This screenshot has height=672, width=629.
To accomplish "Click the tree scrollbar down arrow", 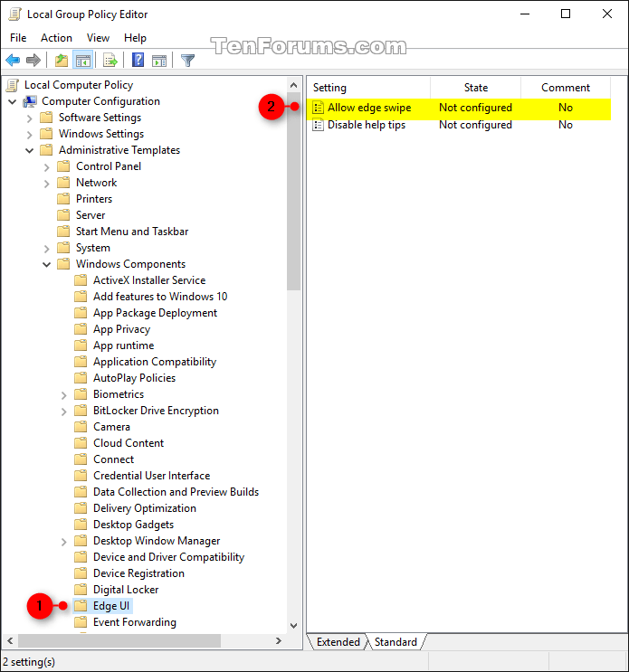I will click(294, 625).
